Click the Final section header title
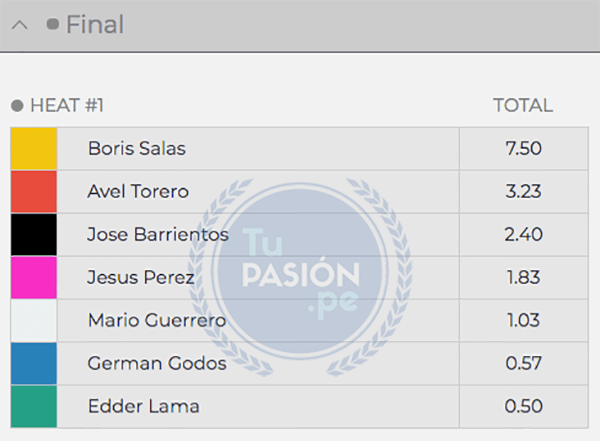 95,25
